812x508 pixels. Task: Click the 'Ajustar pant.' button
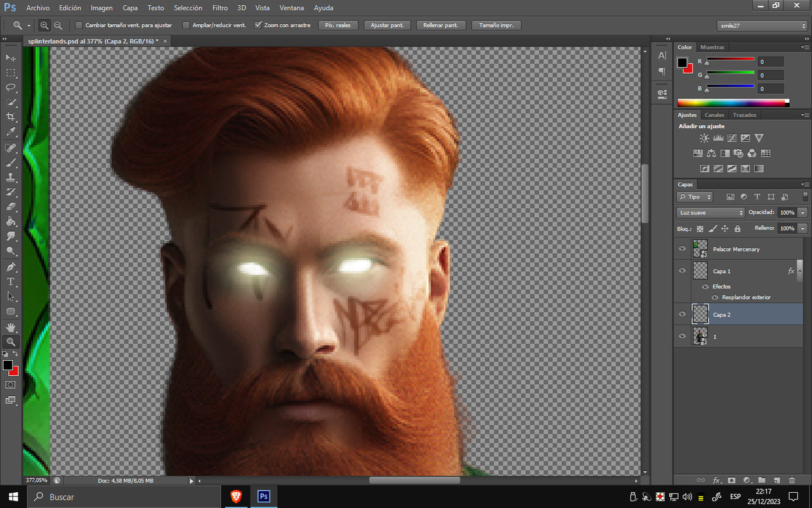(387, 25)
